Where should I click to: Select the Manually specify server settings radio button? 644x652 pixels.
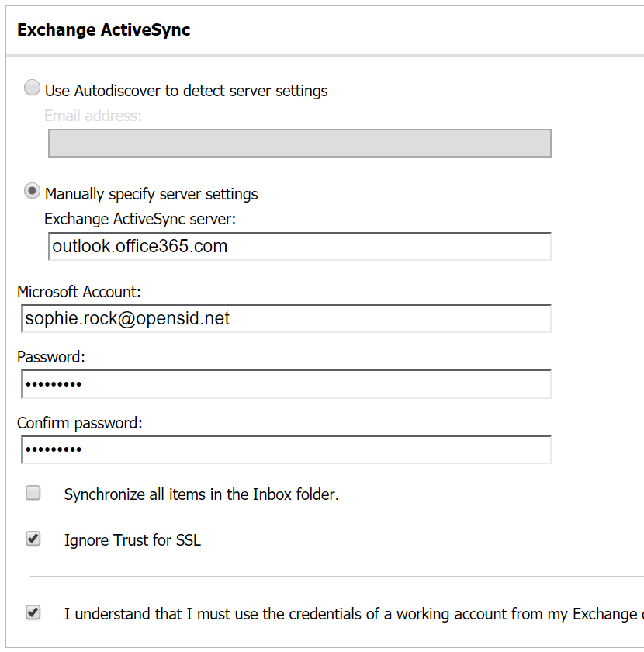33,191
